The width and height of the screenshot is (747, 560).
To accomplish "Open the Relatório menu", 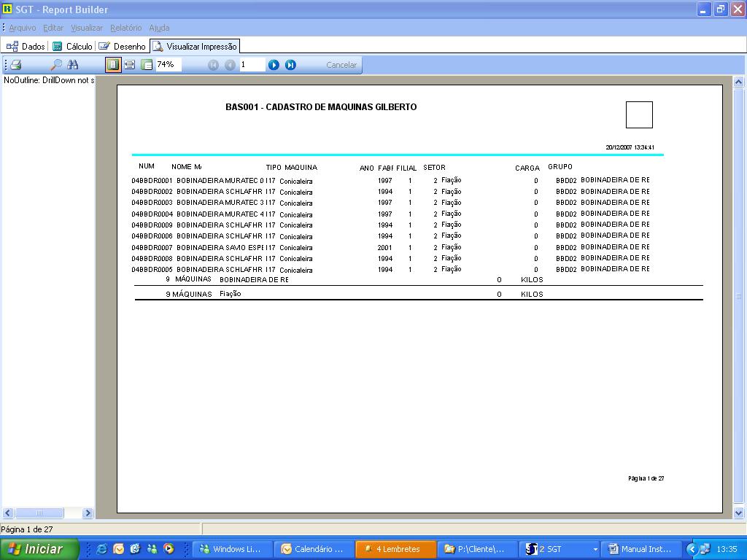I will pyautogui.click(x=125, y=28).
